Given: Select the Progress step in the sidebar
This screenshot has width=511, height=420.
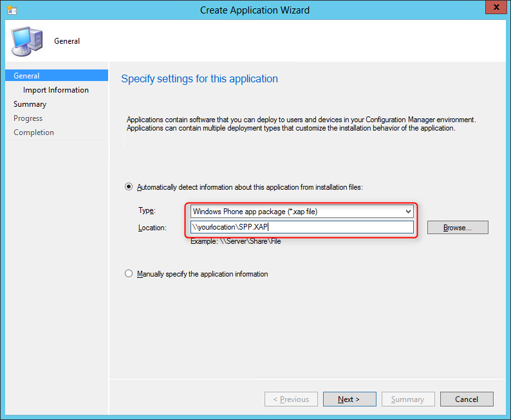Looking at the screenshot, I should coord(28,118).
